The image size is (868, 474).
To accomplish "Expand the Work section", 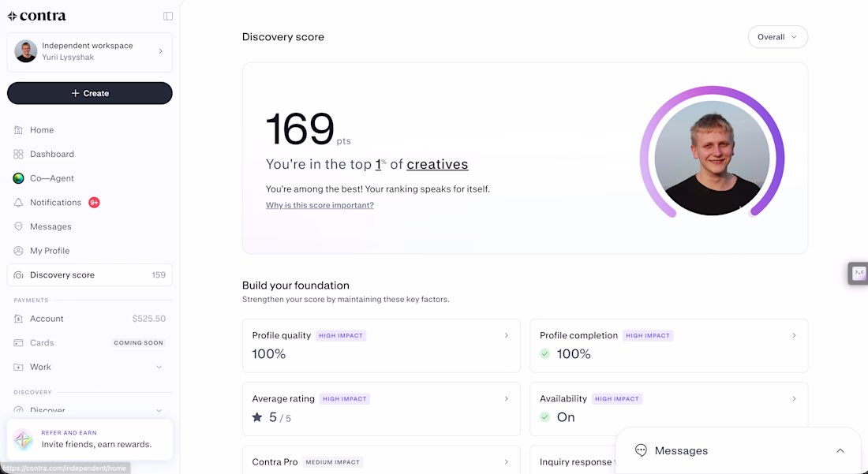I will coord(90,367).
